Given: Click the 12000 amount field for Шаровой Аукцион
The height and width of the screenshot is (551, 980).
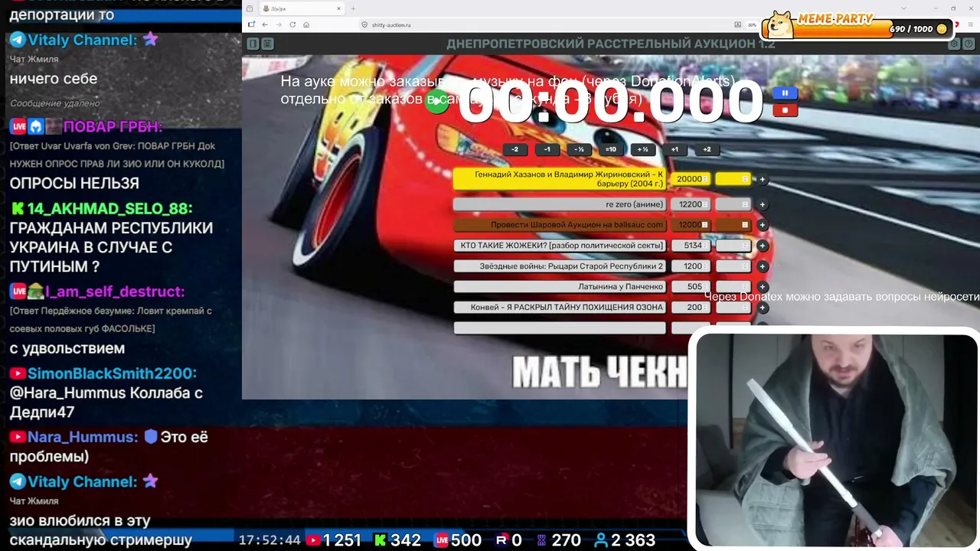Looking at the screenshot, I should [x=691, y=225].
